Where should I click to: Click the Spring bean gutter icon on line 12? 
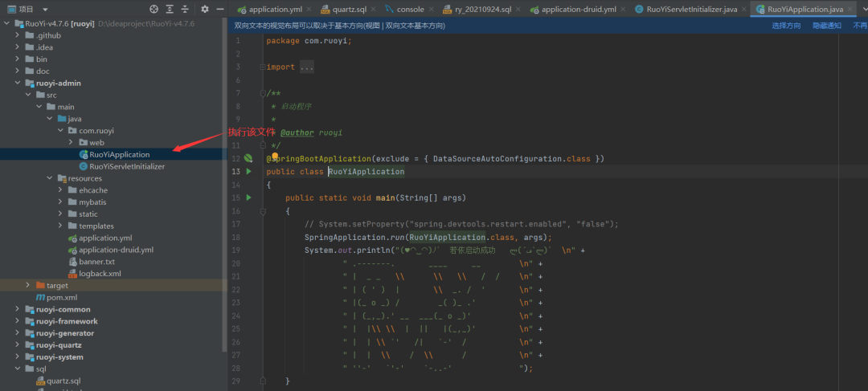pyautogui.click(x=248, y=159)
